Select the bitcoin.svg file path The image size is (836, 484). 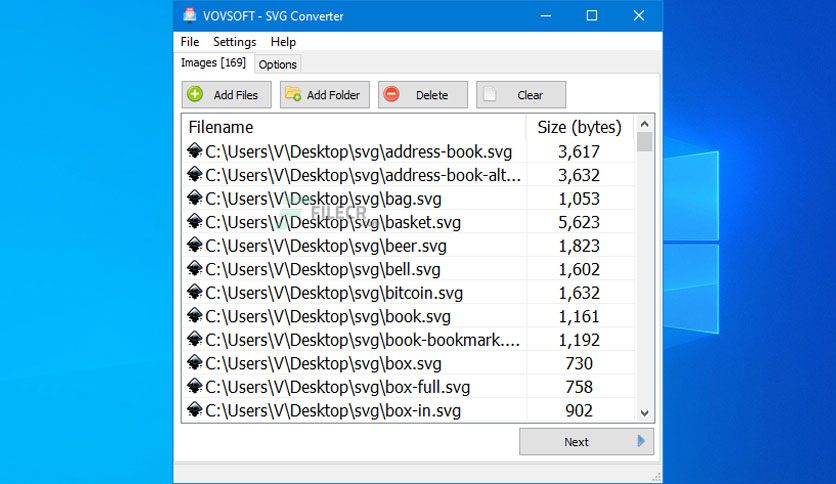[x=334, y=293]
